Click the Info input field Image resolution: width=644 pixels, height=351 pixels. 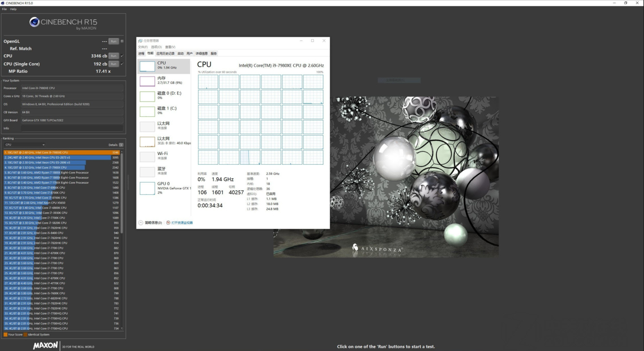tap(72, 128)
